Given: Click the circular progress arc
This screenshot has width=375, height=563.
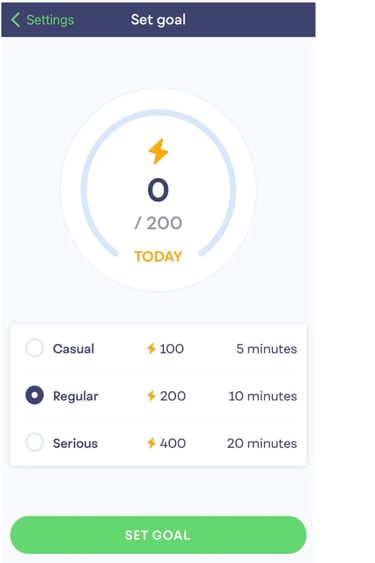Looking at the screenshot, I should [x=158, y=183].
